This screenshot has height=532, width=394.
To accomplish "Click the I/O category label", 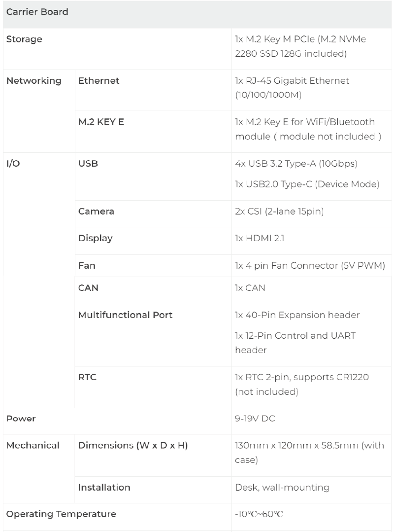I will click(13, 164).
